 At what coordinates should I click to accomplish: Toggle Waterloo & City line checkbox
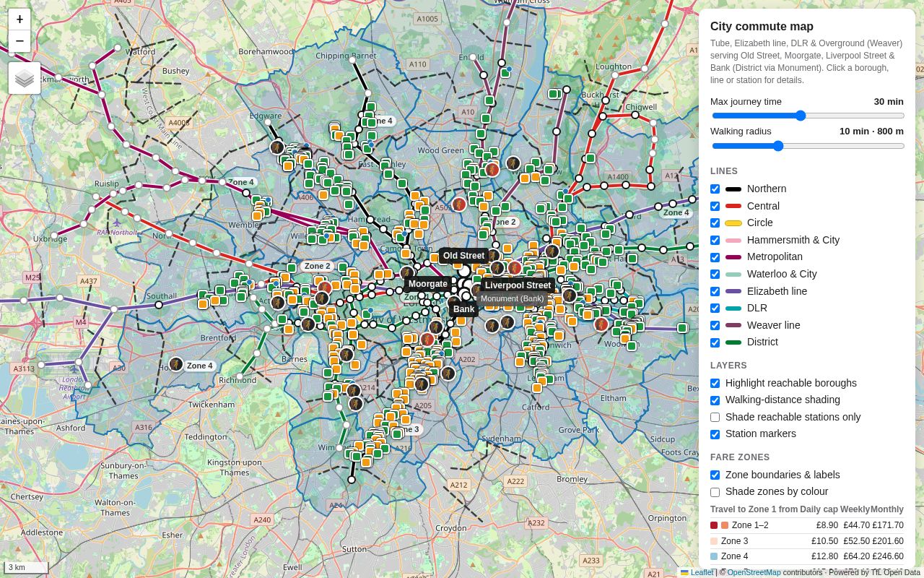pyautogui.click(x=715, y=275)
